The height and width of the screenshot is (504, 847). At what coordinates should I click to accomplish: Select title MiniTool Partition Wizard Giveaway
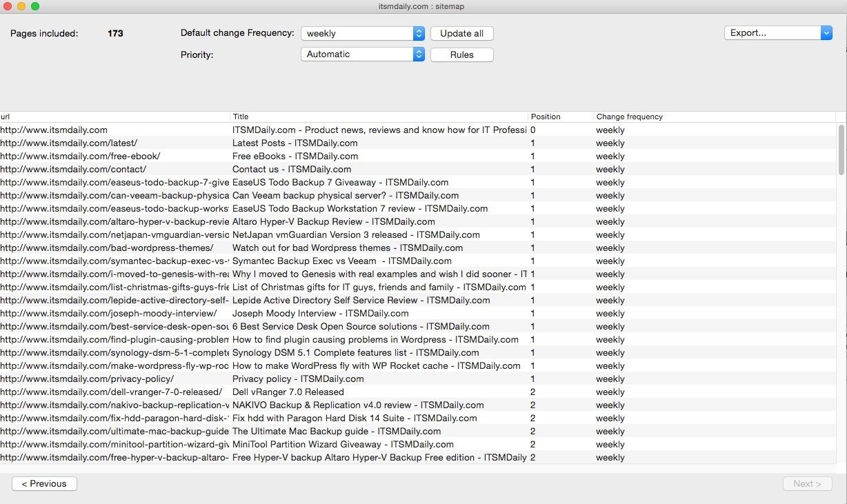pos(343,444)
